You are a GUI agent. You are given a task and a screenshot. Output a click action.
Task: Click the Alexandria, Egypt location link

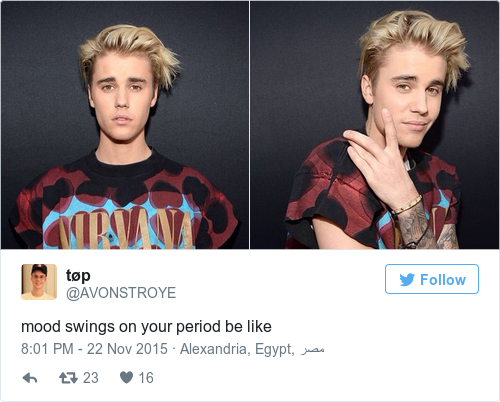pyautogui.click(x=237, y=349)
